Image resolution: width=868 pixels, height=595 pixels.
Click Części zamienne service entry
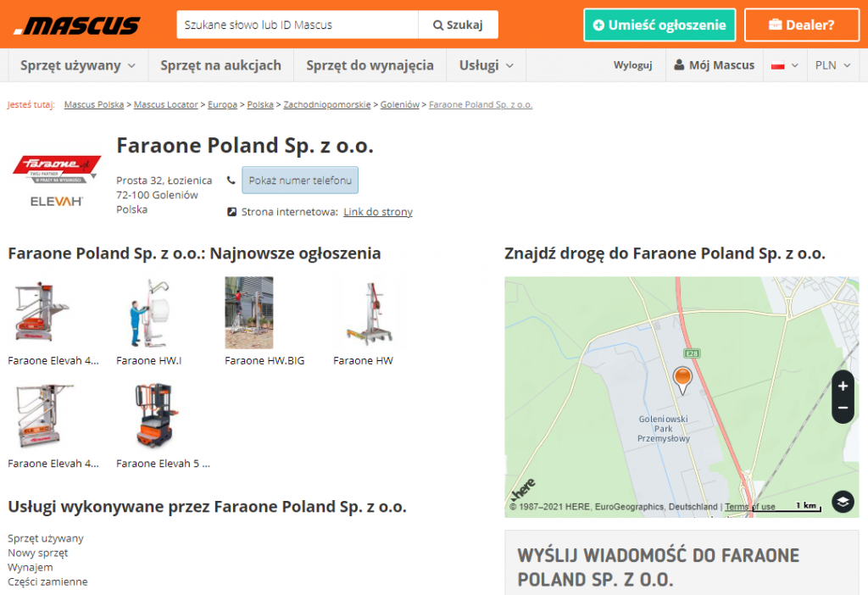47,581
